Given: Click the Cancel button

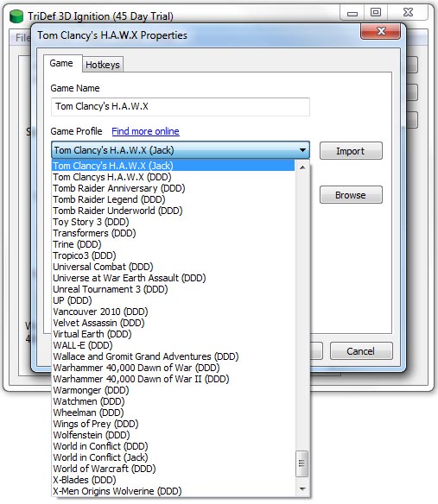Looking at the screenshot, I should pyautogui.click(x=361, y=351).
